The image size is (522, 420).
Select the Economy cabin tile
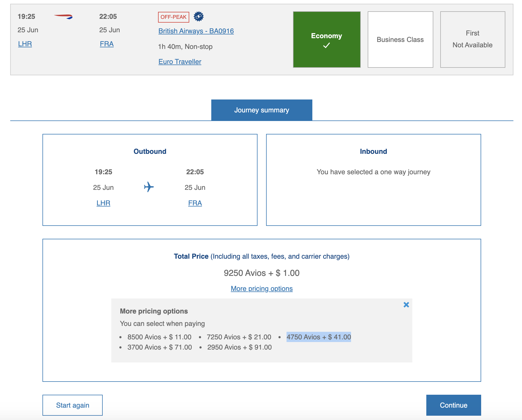click(326, 40)
